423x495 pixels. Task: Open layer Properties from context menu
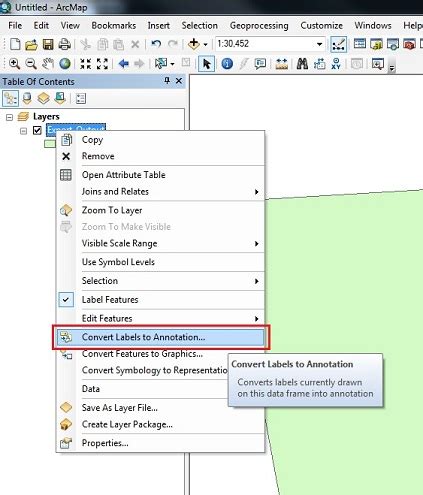[x=161, y=443]
